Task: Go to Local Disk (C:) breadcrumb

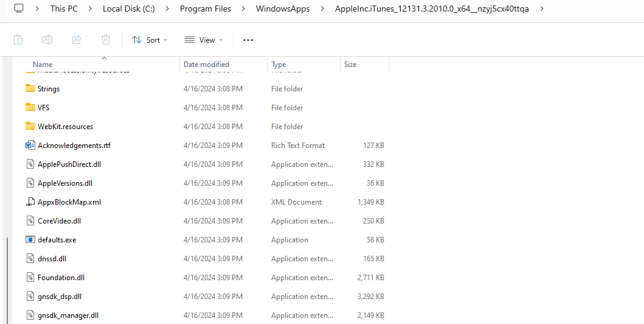Action: click(x=129, y=9)
